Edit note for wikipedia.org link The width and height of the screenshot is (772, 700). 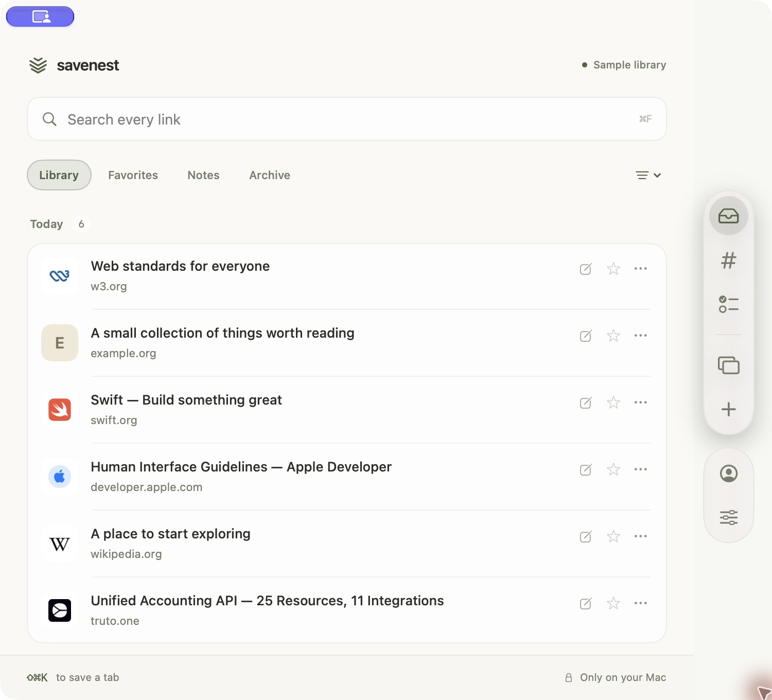point(586,537)
